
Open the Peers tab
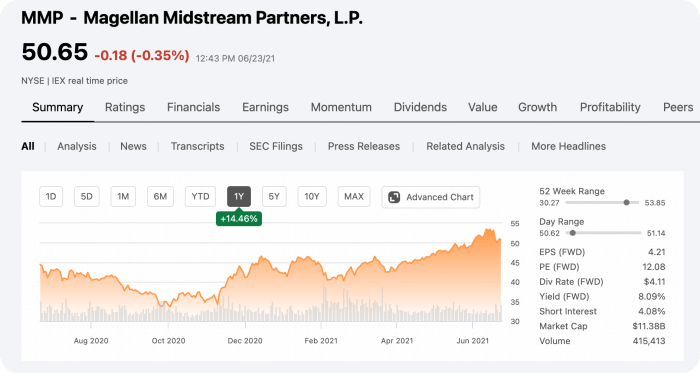pyautogui.click(x=678, y=108)
